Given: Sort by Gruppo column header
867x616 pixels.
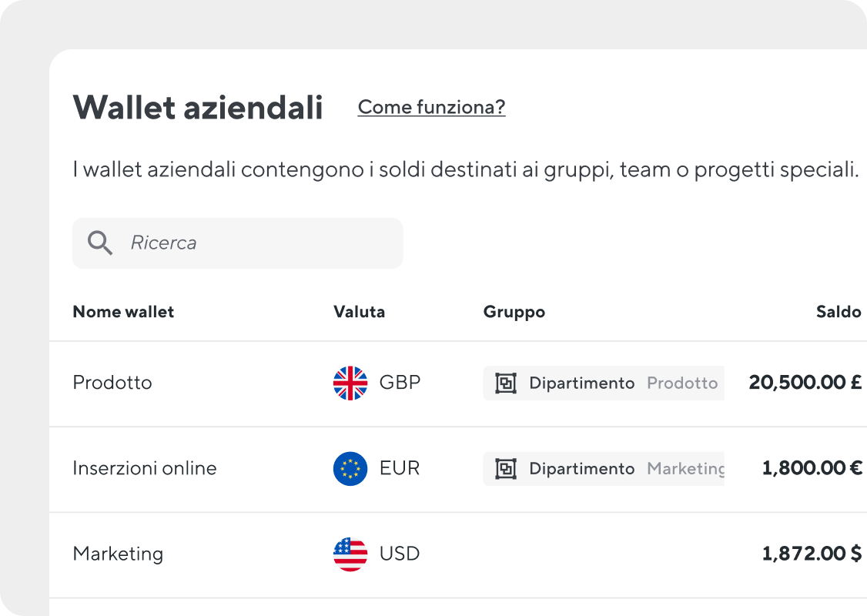Looking at the screenshot, I should click(514, 313).
